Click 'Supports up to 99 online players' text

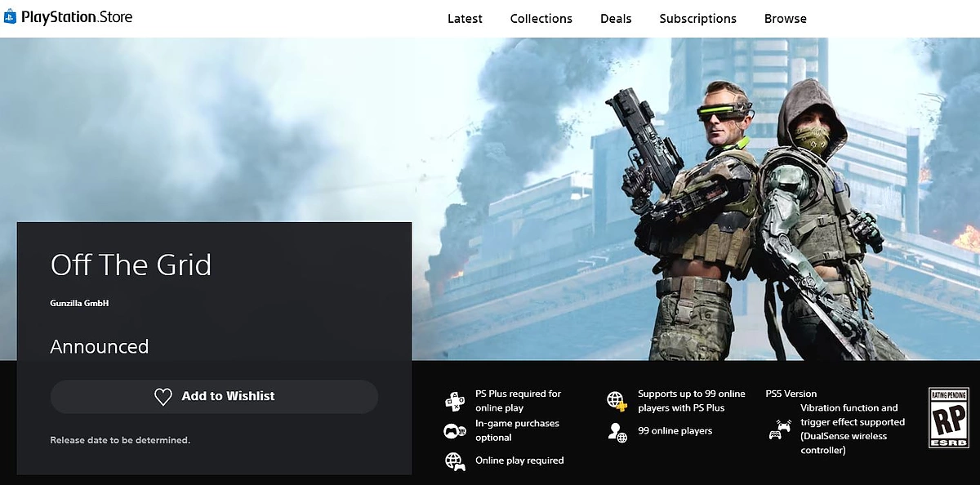tap(692, 401)
